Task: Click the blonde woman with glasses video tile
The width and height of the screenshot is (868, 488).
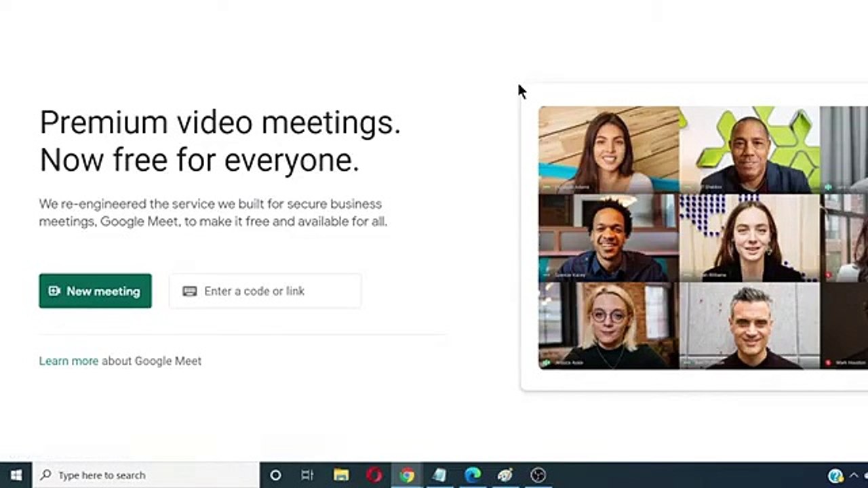Action: [608, 326]
